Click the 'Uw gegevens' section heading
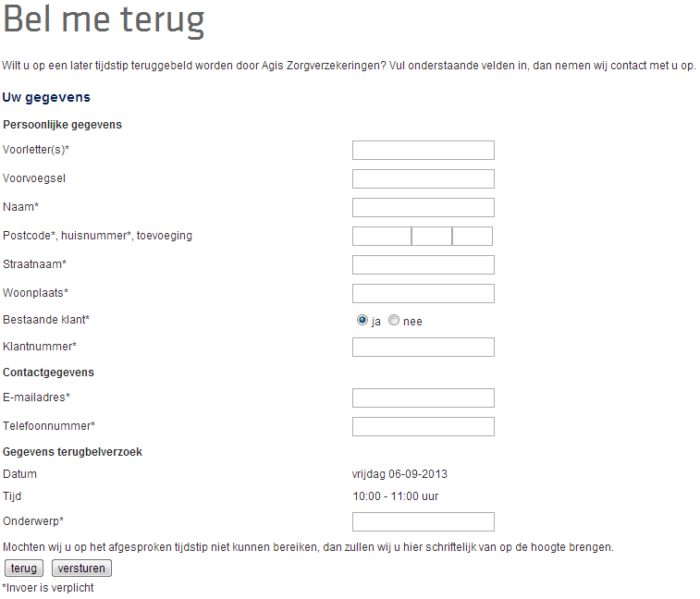The image size is (700, 599). [x=46, y=97]
